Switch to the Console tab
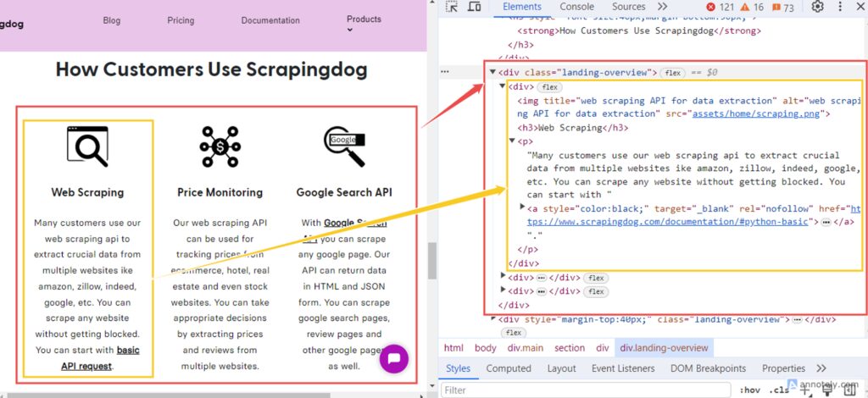This screenshot has height=398, width=868. pyautogui.click(x=576, y=7)
